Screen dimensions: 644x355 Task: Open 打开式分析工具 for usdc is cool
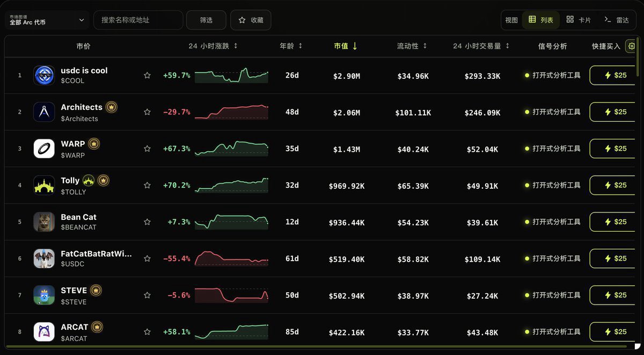tap(553, 76)
